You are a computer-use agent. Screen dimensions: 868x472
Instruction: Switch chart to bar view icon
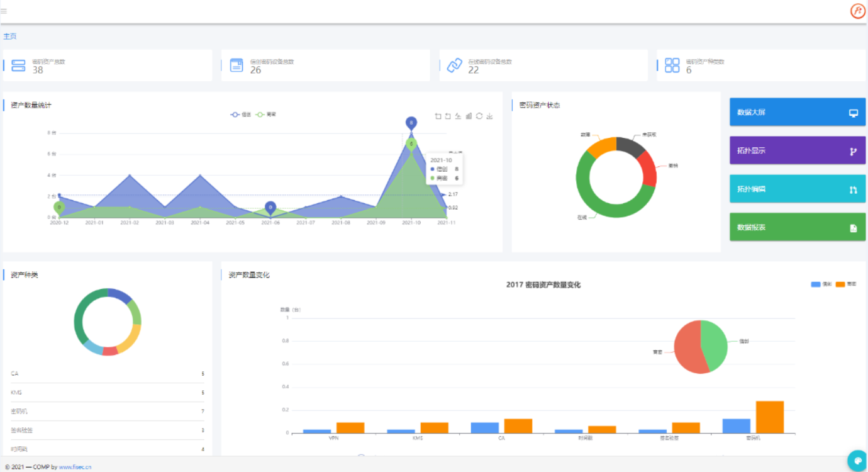coord(469,116)
